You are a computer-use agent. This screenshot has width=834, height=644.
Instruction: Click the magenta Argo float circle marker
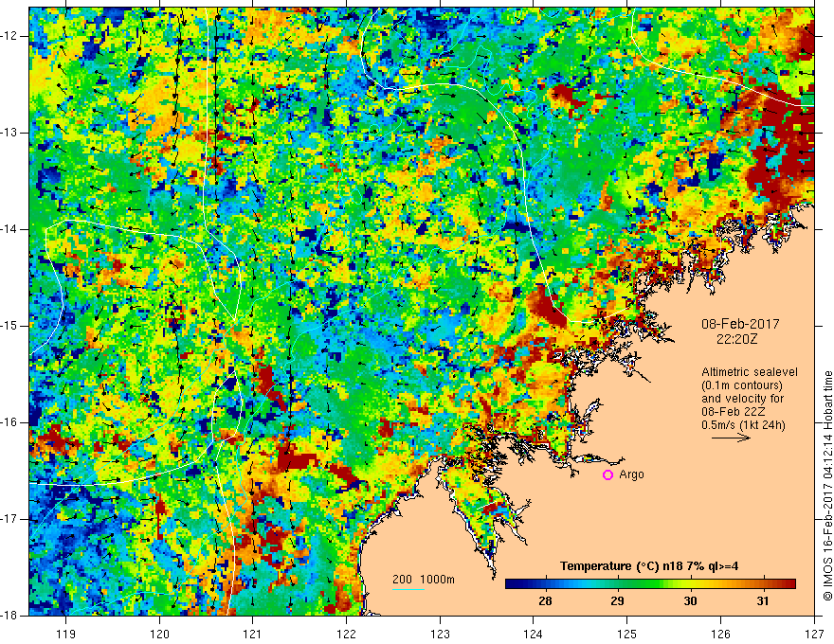(x=607, y=474)
